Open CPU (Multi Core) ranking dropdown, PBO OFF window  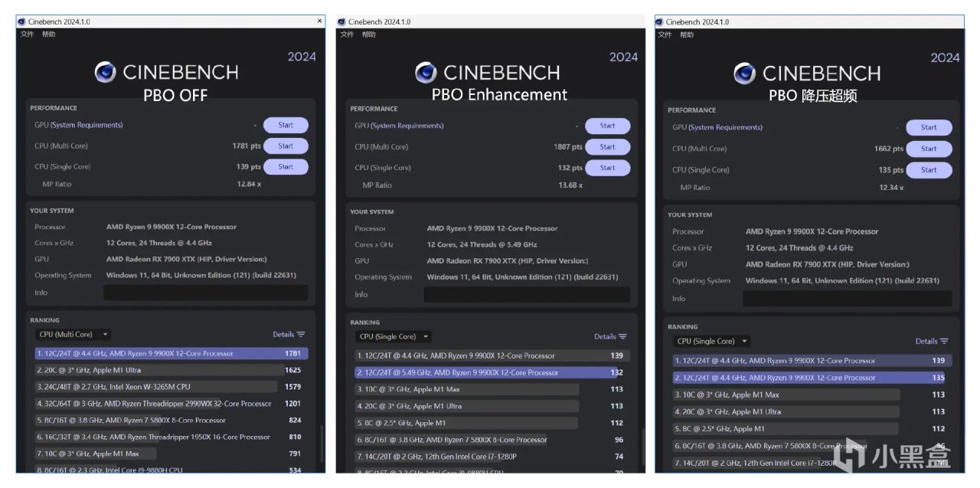(73, 335)
